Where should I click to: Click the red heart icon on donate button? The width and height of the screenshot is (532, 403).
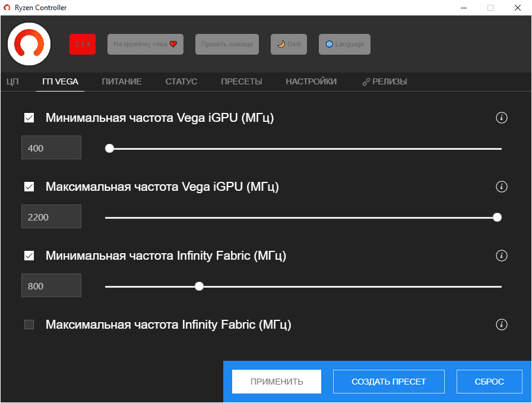(173, 44)
